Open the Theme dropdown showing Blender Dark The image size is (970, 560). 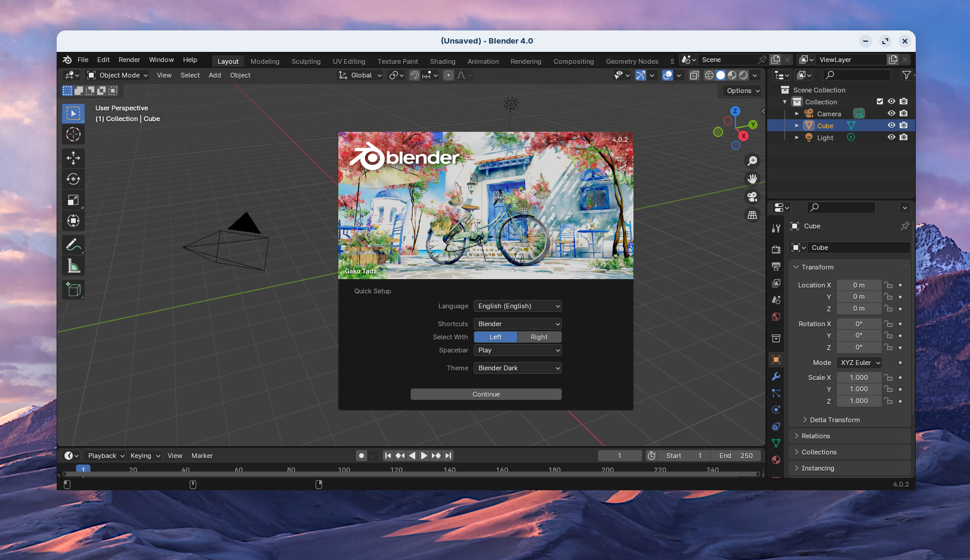[518, 368]
